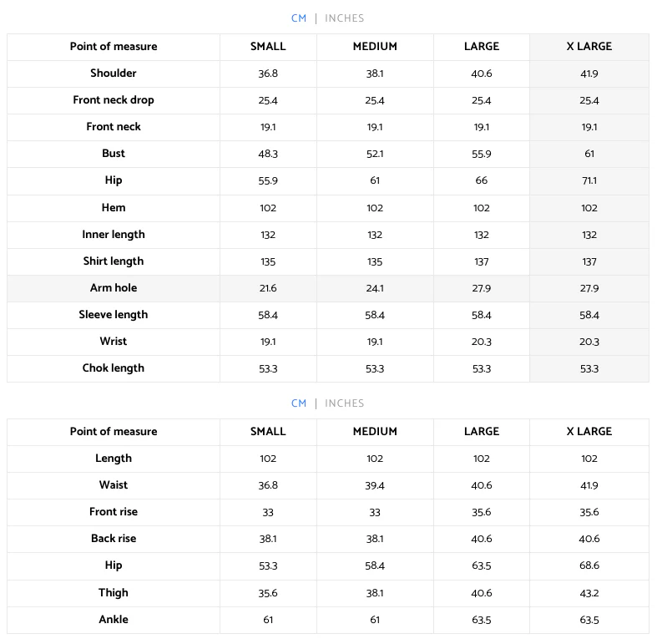Image resolution: width=657 pixels, height=644 pixels.
Task: Select Ankle row label in bottom table
Action: click(x=114, y=619)
